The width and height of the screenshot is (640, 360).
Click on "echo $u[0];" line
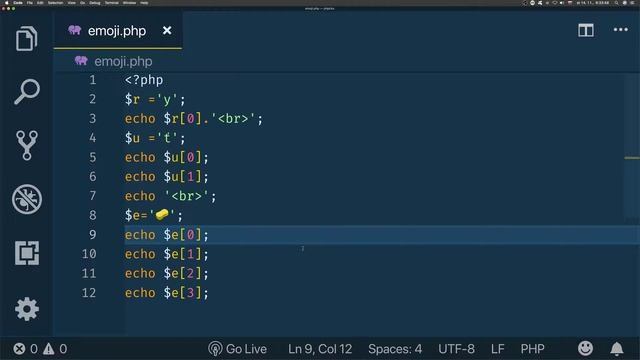pyautogui.click(x=167, y=158)
